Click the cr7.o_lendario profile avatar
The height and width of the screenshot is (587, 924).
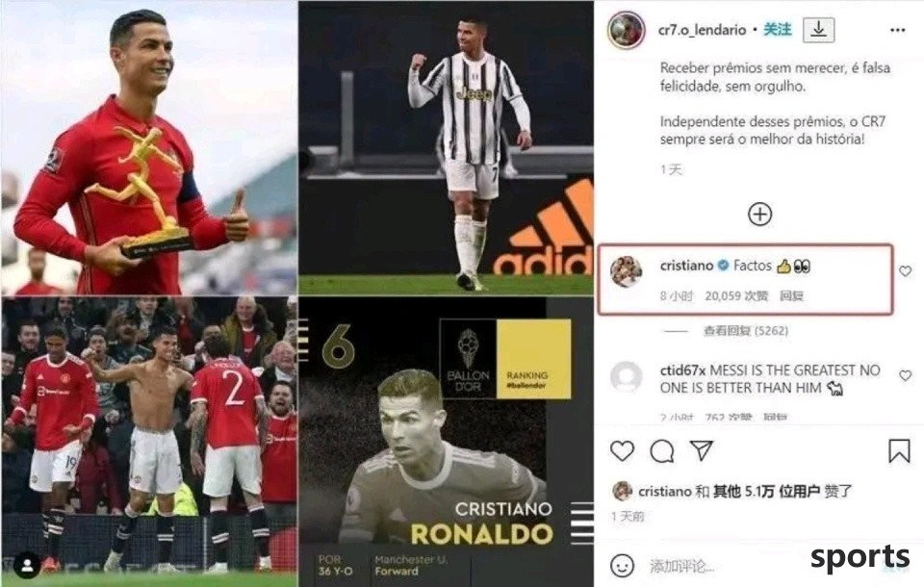(627, 30)
